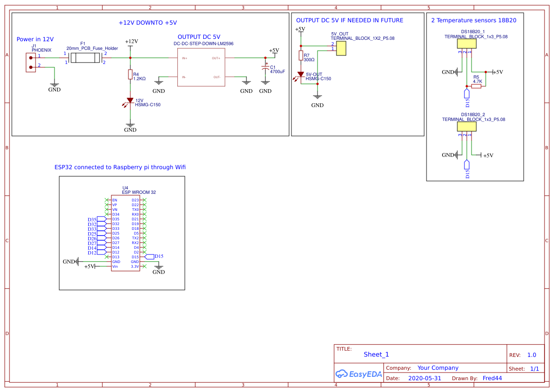Select the D15 net port under DS18B20_2
554x392 pixels.
467,165
